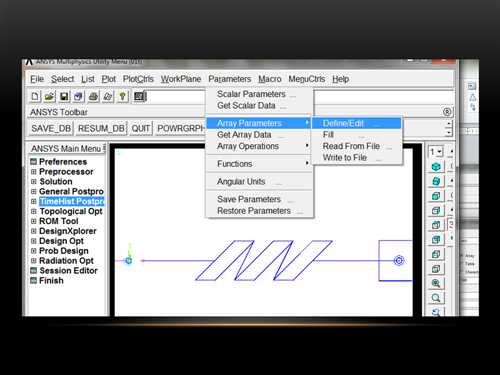Select Write to File in submenu

357,157
